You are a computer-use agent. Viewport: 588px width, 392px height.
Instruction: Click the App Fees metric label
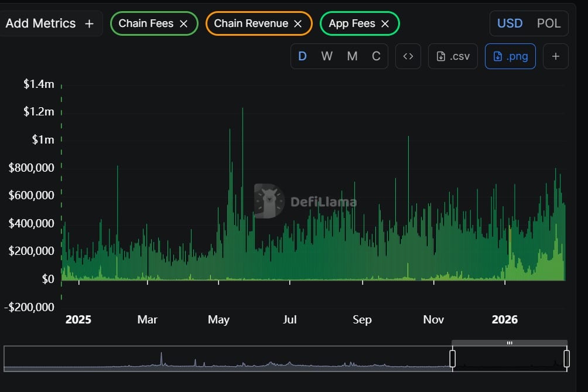click(x=351, y=23)
